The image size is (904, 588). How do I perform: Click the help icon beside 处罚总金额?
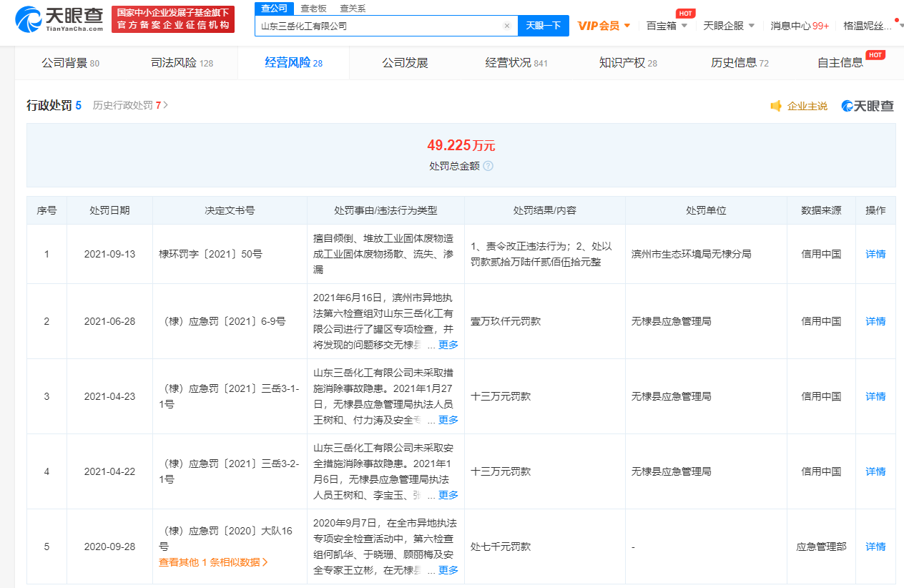(488, 166)
